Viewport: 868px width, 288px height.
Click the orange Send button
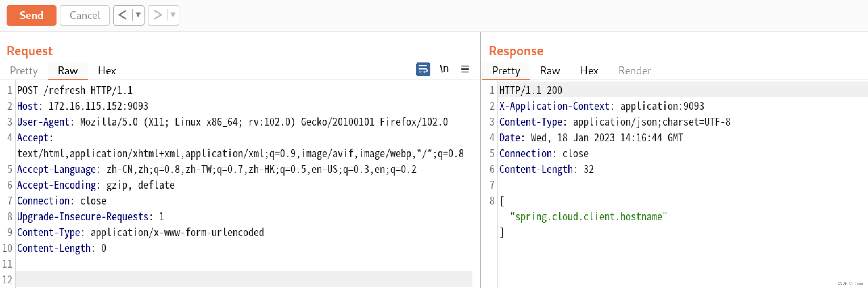coord(31,15)
